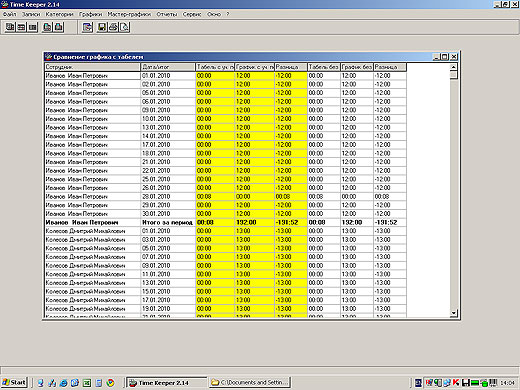The height and width of the screenshot is (390, 520).
Task: Click the 19.01.2010 date cell for Колесов
Action: (168, 309)
